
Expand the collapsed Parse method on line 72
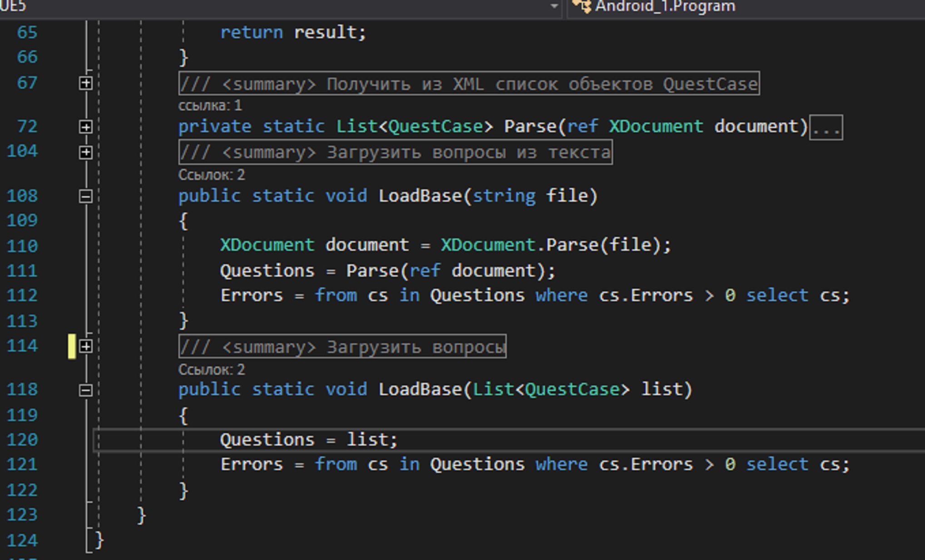coord(85,127)
